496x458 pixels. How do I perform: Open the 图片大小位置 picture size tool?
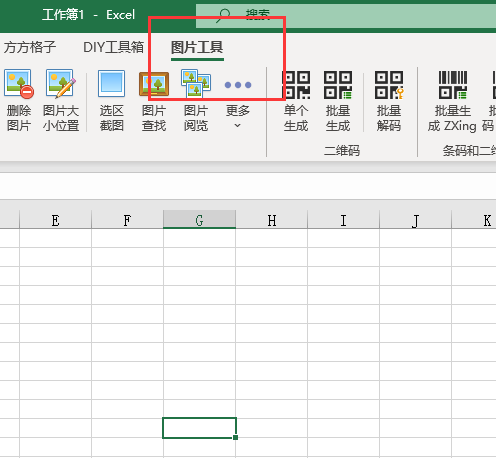61,100
